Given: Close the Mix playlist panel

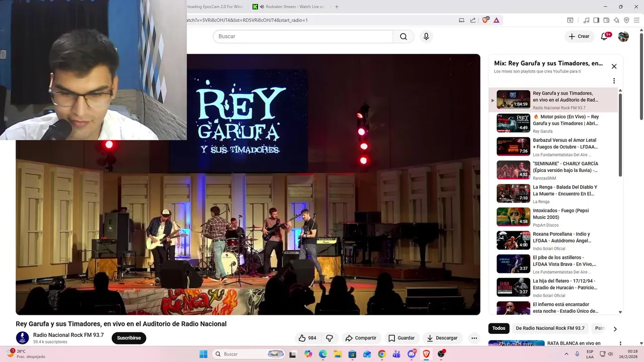Looking at the screenshot, I should 614,66.
